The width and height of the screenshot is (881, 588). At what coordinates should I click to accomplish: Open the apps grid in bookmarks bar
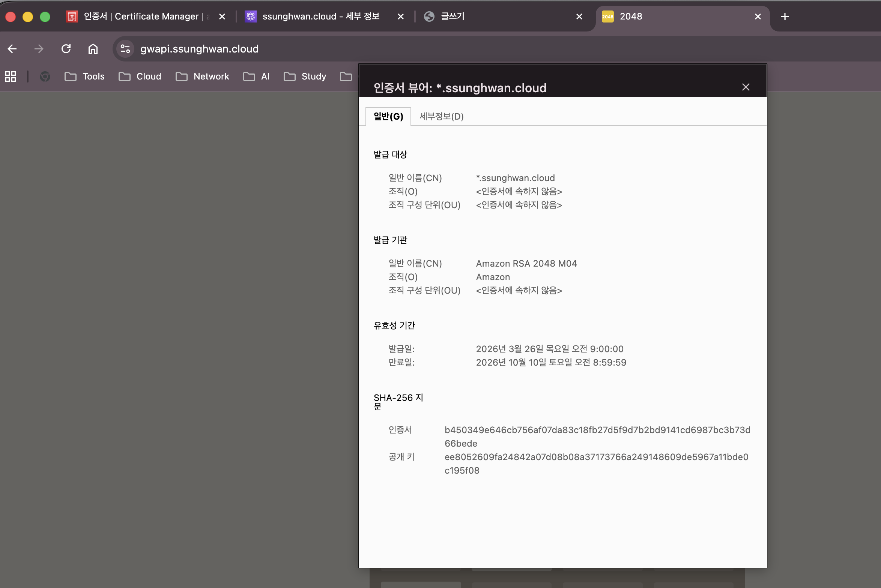[11, 76]
